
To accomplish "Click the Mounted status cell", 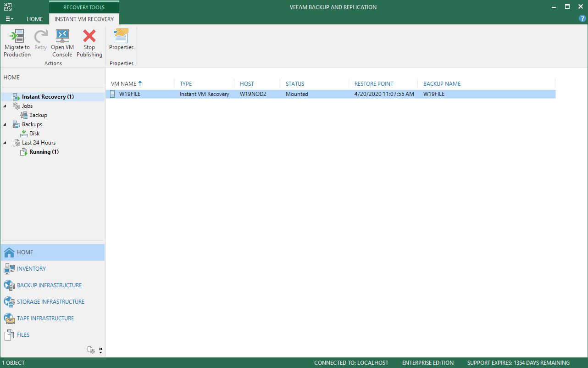I will pyautogui.click(x=297, y=94).
